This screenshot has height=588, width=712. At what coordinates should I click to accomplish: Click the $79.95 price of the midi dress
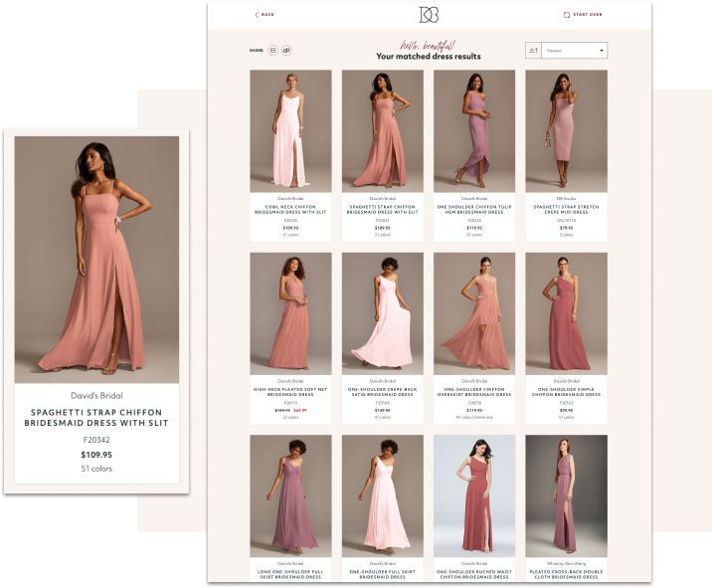pyautogui.click(x=566, y=228)
